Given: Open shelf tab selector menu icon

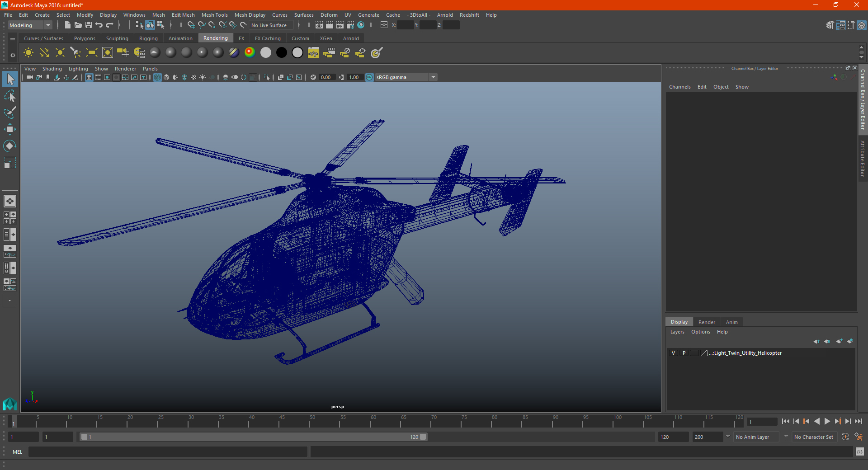Looking at the screenshot, I should click(x=13, y=39).
